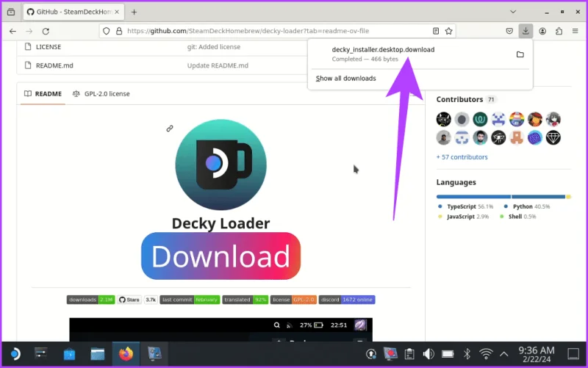The image size is (588, 368).
Task: Open System Settings taskbar icon
Action: 41,354
